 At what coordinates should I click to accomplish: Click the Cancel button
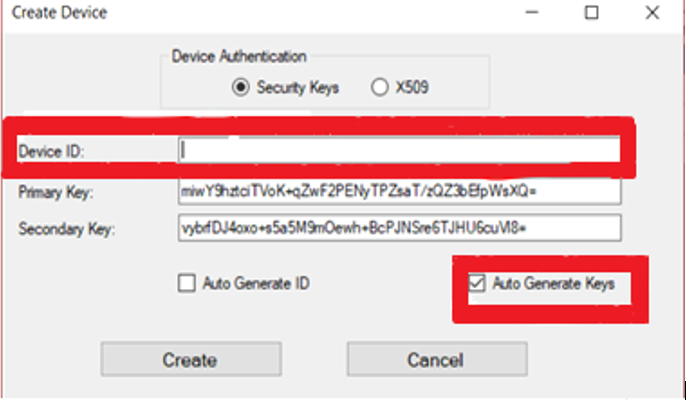(x=437, y=359)
